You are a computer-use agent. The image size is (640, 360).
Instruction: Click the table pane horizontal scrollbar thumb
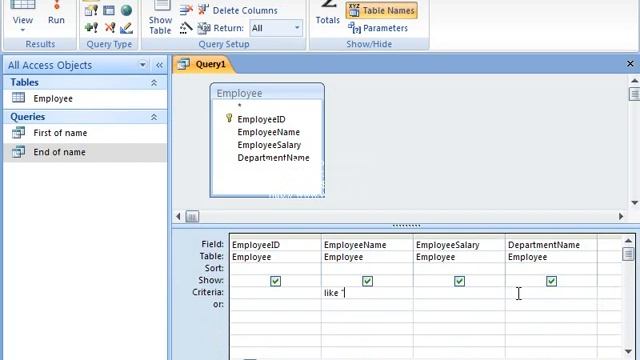coord(192,216)
